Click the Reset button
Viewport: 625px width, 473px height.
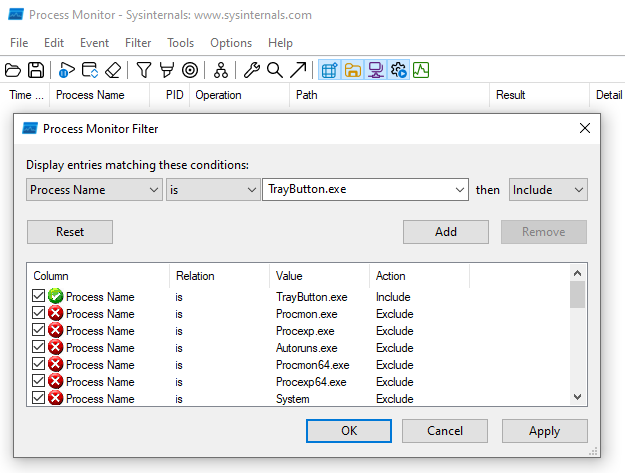[70, 232]
